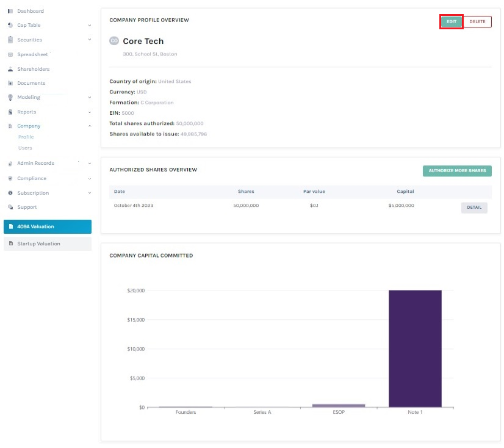Open Detail for October 4th 2023 row
This screenshot has width=504, height=448.
pyautogui.click(x=474, y=208)
